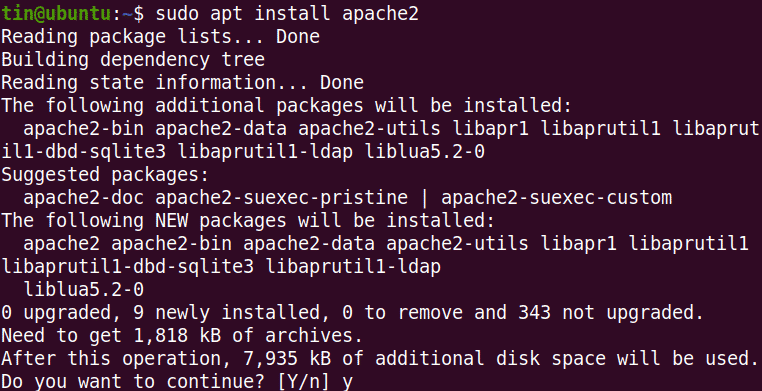Select the 'Building dependency tree' line
Image resolution: width=762 pixels, height=391 pixels.
click(133, 60)
